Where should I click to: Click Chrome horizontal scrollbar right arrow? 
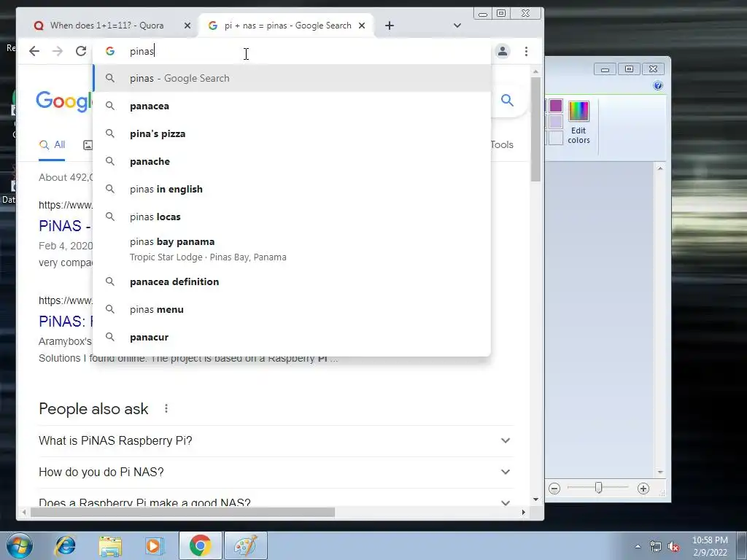click(x=523, y=513)
